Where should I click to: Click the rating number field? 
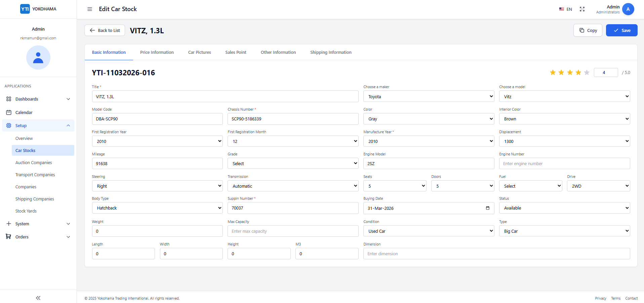point(606,72)
